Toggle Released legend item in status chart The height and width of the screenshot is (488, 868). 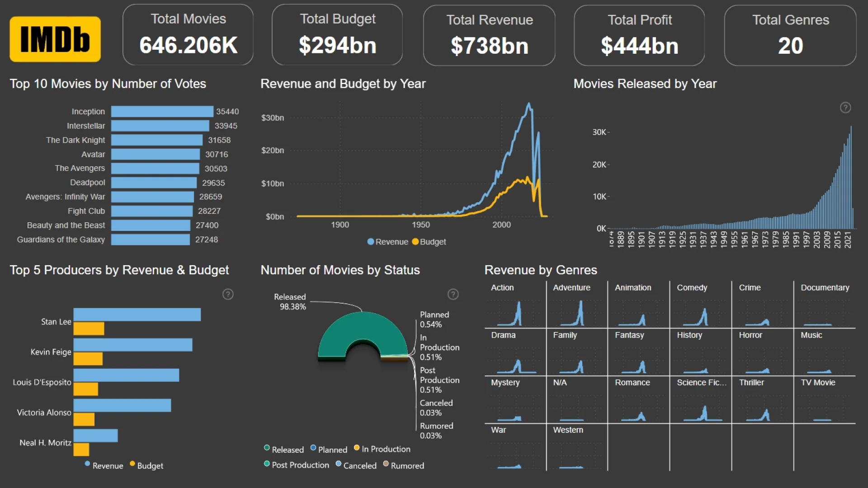pyautogui.click(x=284, y=449)
